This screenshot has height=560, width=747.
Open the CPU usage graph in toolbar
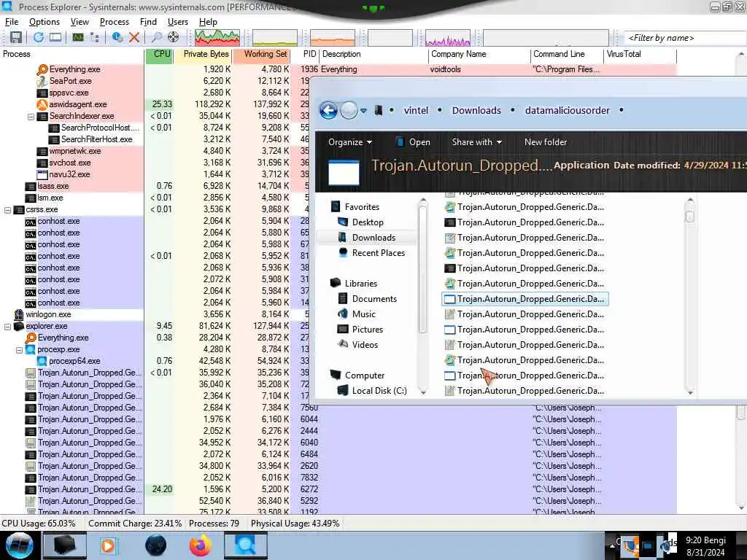(x=217, y=38)
